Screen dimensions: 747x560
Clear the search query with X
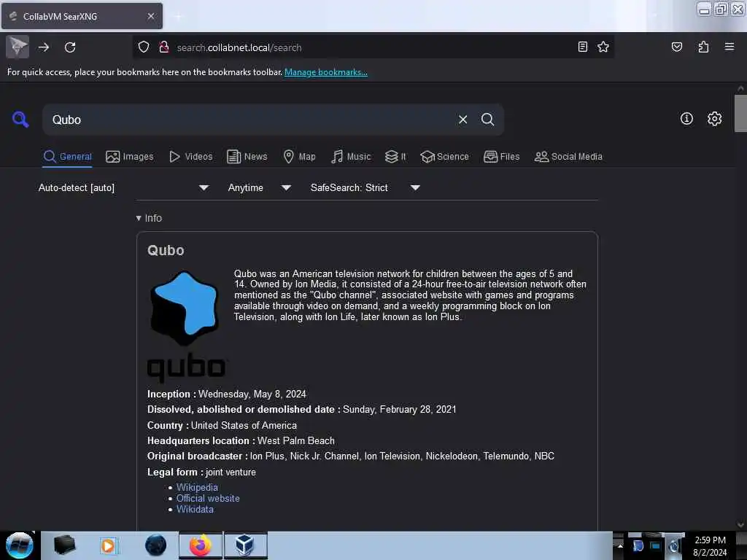(x=462, y=120)
